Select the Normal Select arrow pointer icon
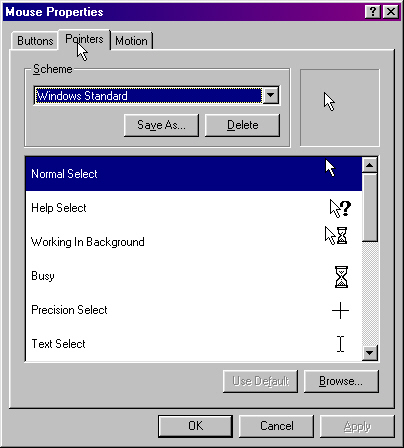 click(330, 168)
